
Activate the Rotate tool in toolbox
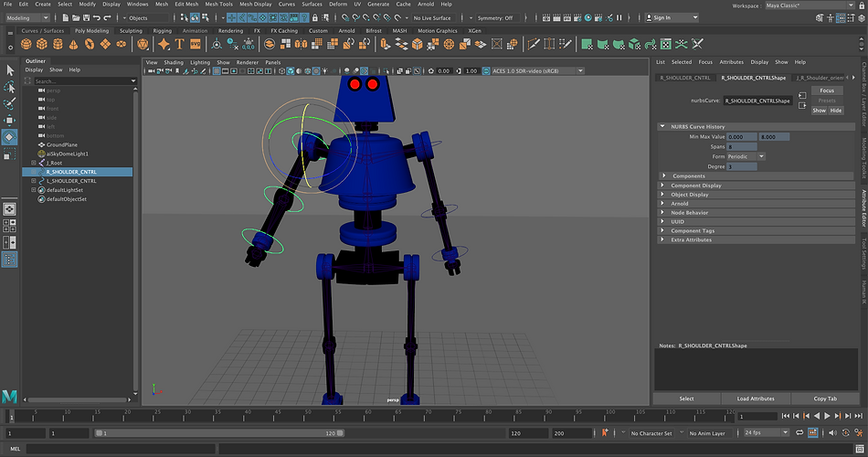pyautogui.click(x=10, y=137)
